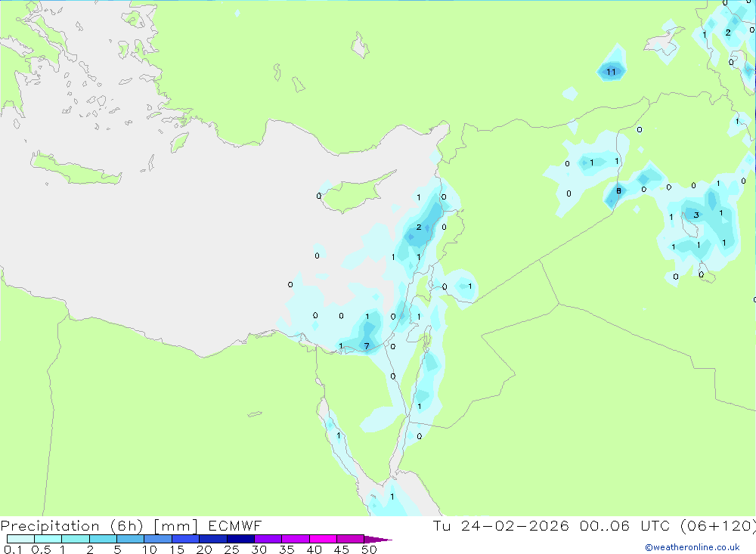
Task: Click the legend label '35'
Action: pyautogui.click(x=287, y=549)
